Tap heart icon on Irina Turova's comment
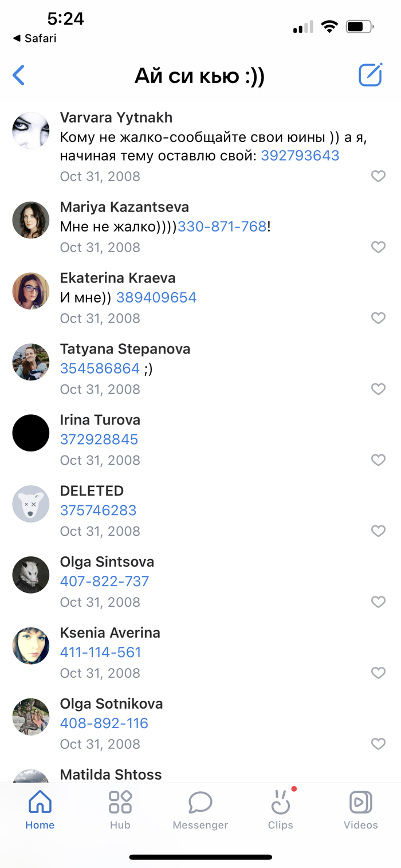This screenshot has width=401, height=868. point(378,461)
